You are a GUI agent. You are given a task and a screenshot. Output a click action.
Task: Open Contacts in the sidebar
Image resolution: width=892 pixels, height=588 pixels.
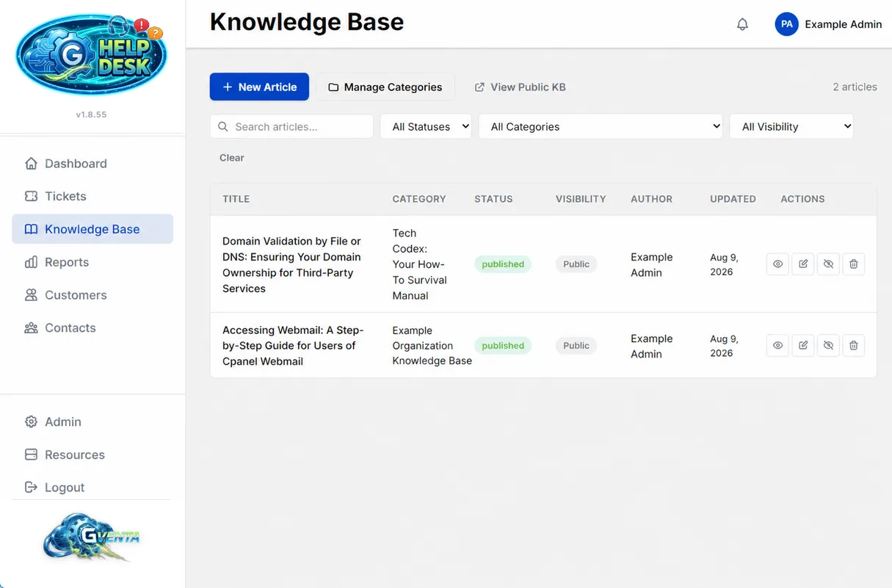pos(93,328)
